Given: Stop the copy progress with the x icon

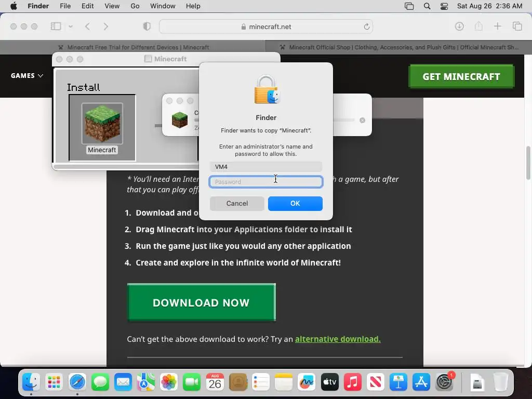Looking at the screenshot, I should tap(362, 120).
